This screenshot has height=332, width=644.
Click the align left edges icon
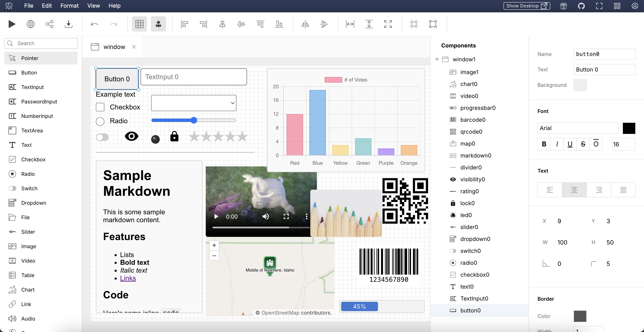click(184, 24)
